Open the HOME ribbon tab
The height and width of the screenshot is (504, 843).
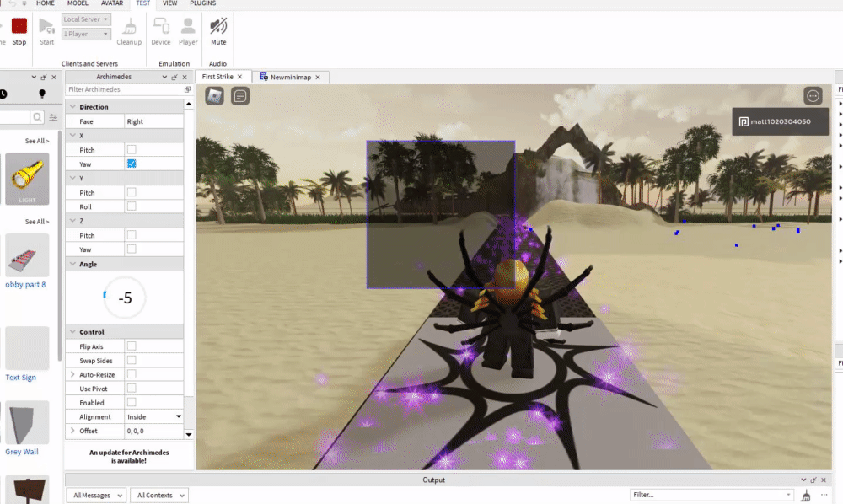coord(46,3)
